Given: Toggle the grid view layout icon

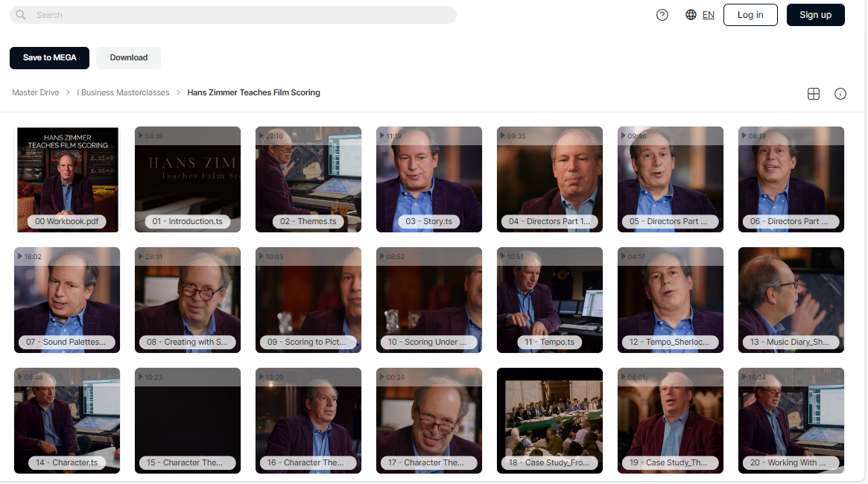Looking at the screenshot, I should pyautogui.click(x=813, y=94).
